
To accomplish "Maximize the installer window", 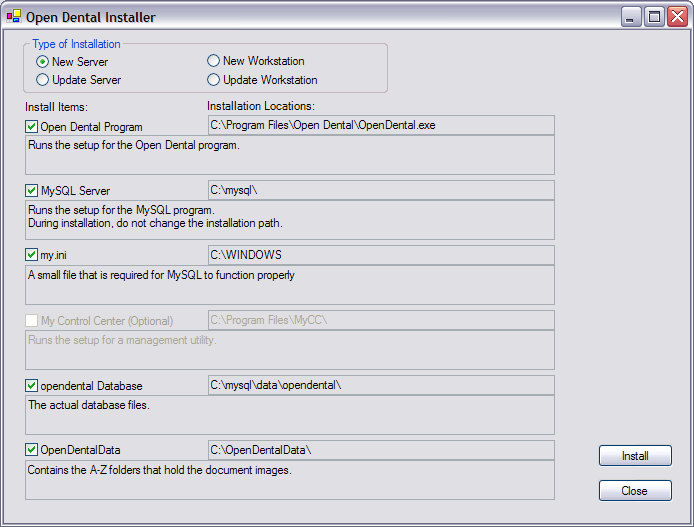I will tap(654, 17).
